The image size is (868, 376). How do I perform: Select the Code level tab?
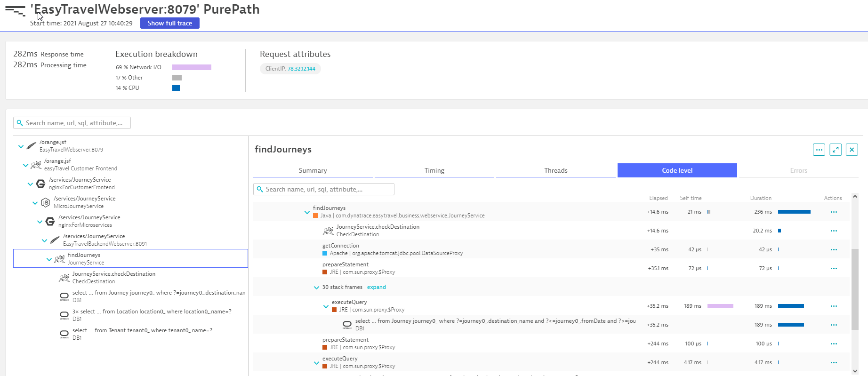677,170
